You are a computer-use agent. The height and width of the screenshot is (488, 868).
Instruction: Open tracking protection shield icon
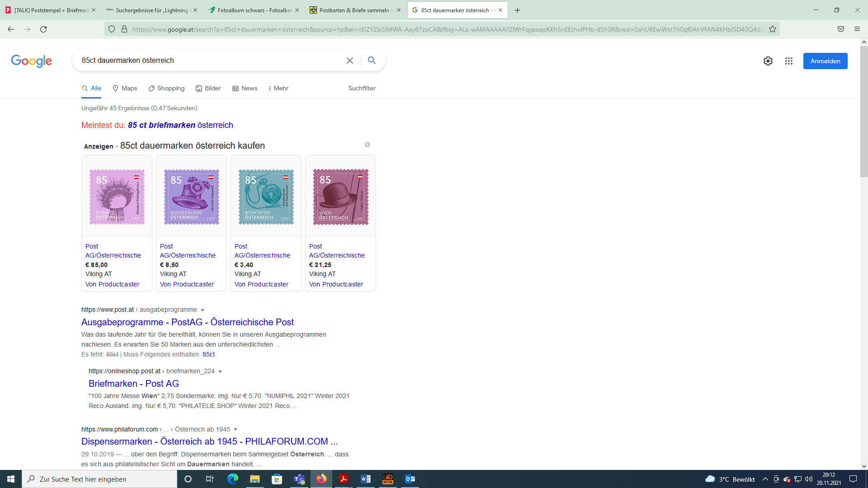tap(112, 29)
